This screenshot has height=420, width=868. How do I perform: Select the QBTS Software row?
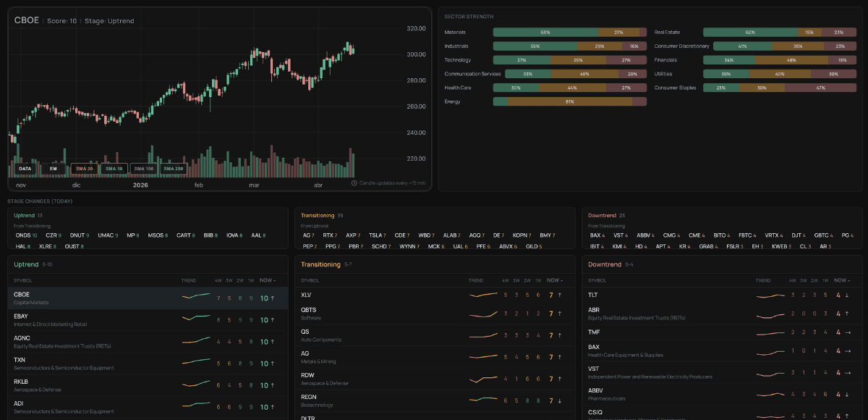point(435,314)
